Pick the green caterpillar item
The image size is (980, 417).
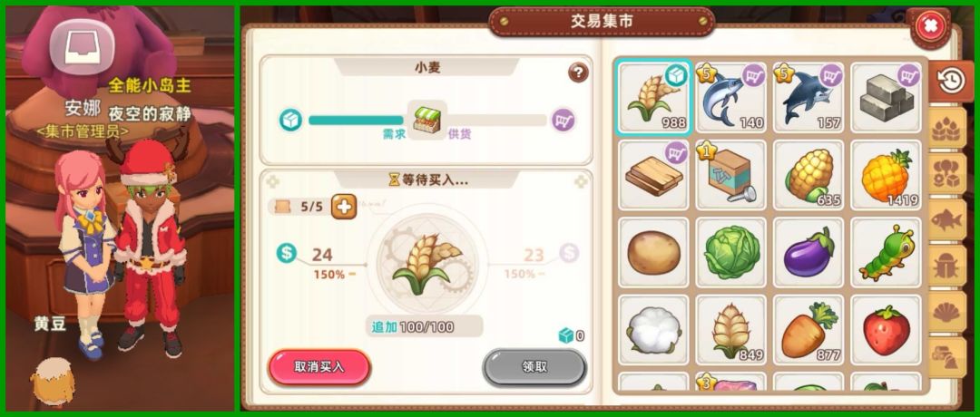[887, 252]
